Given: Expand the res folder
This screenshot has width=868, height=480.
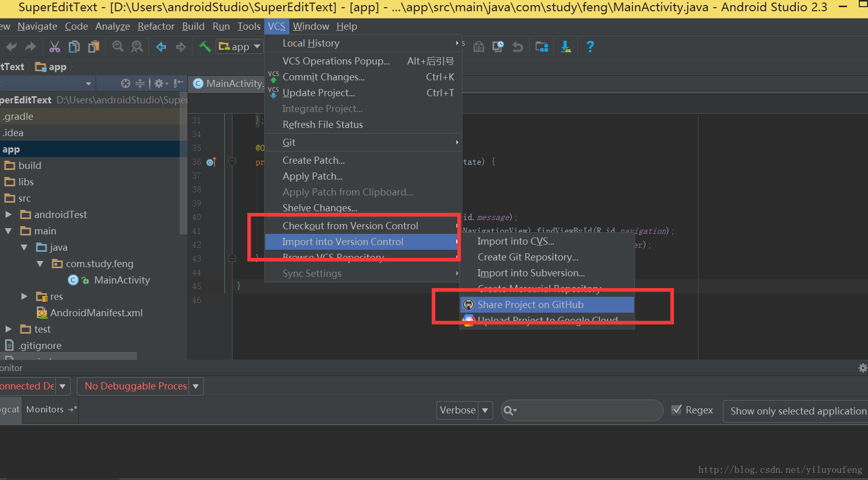Looking at the screenshot, I should [24, 296].
